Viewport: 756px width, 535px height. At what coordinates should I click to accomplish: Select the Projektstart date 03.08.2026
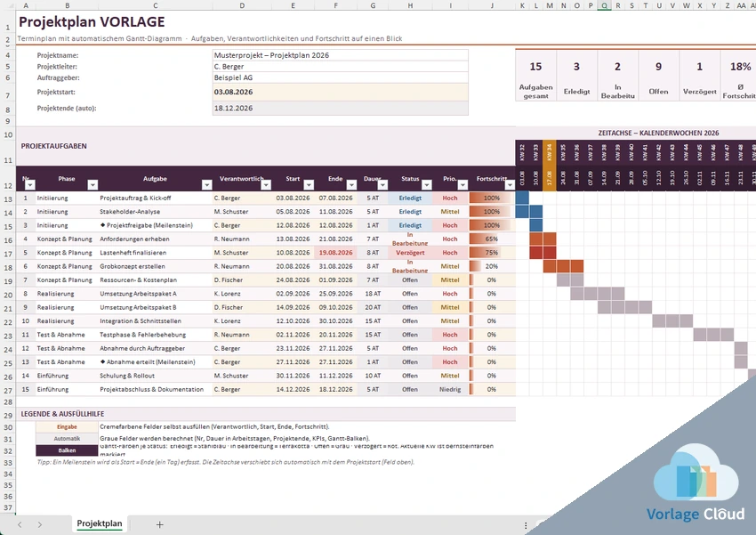(x=341, y=92)
